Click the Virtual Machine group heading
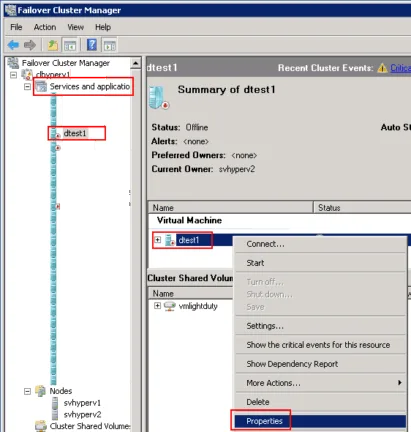This screenshot has height=432, width=411. 189,220
